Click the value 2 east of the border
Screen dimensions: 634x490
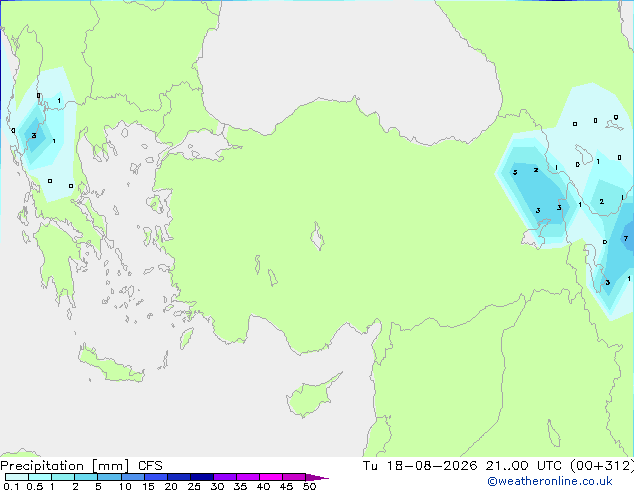pos(601,201)
